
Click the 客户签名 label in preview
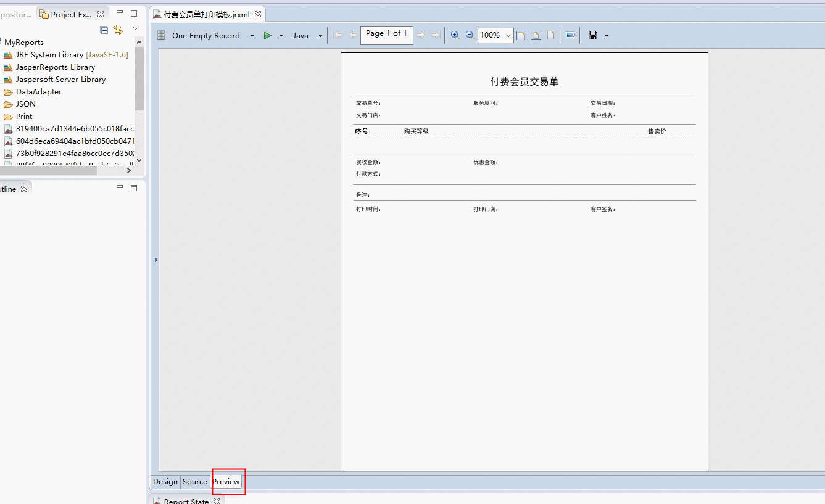click(603, 209)
